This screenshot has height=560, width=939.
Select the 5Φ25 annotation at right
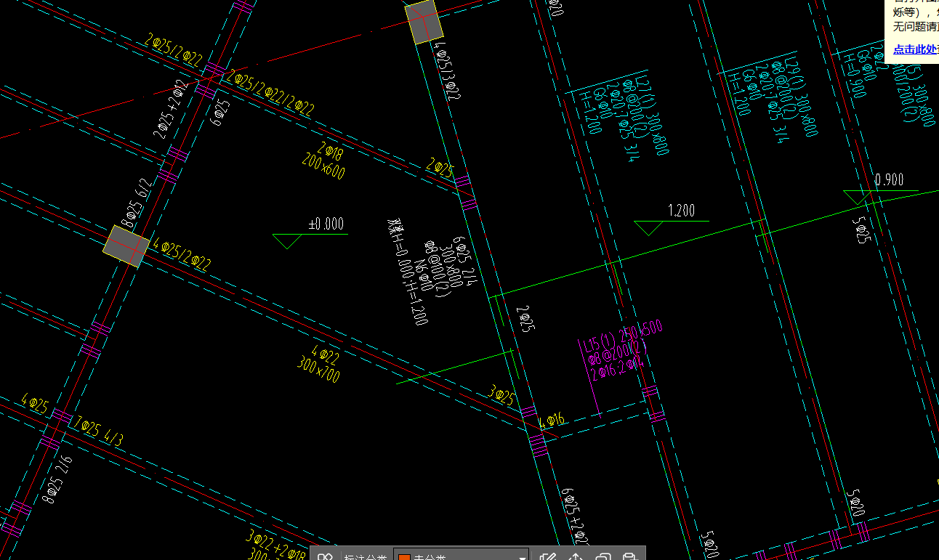coord(861,230)
